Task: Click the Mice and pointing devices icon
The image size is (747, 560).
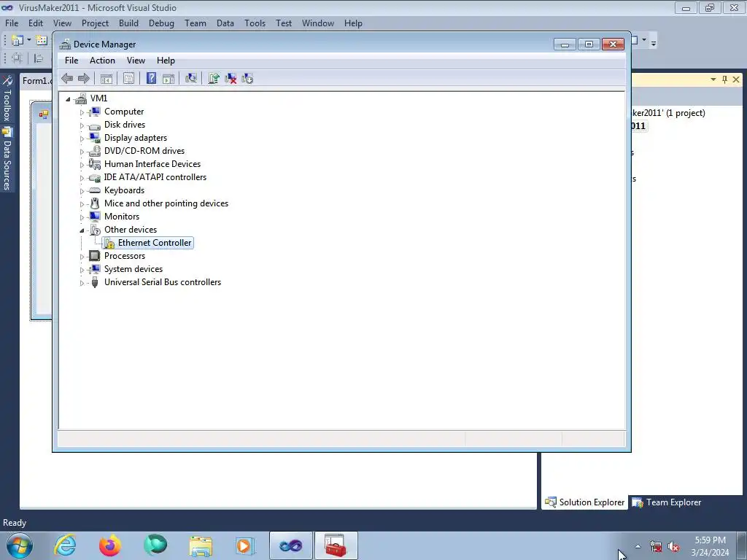Action: click(95, 203)
